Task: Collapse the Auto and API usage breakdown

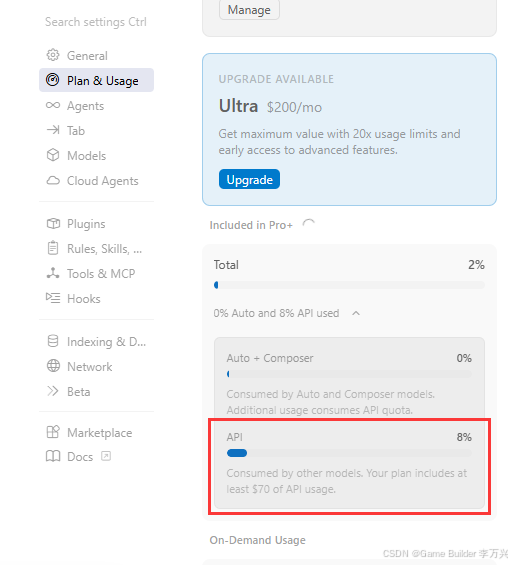Action: tap(356, 313)
